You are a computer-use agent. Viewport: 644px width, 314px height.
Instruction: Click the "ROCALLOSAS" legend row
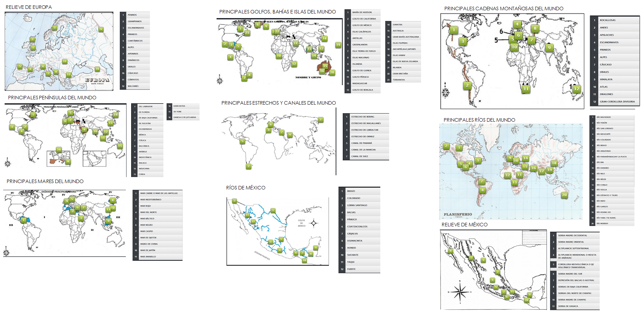pos(615,20)
